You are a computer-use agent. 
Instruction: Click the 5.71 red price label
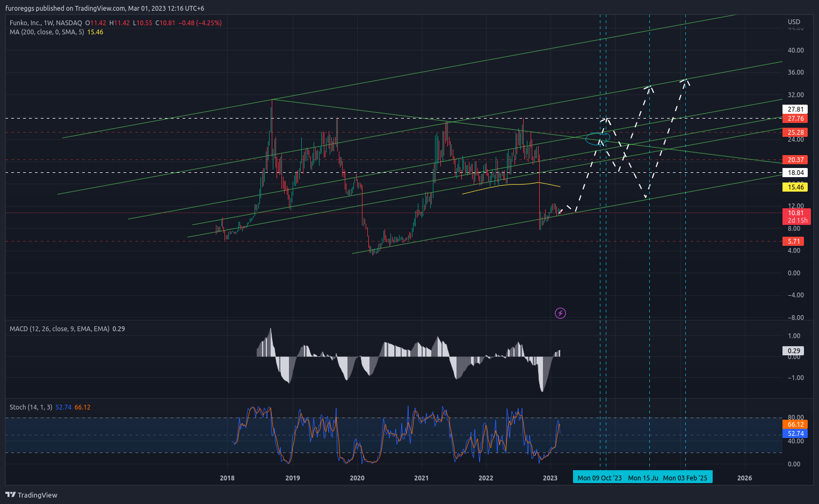click(794, 242)
